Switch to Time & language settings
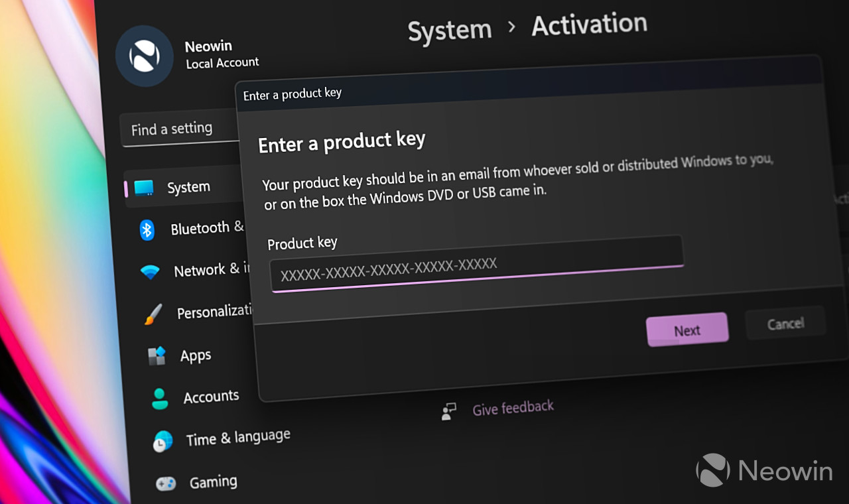This screenshot has width=849, height=504. [237, 438]
